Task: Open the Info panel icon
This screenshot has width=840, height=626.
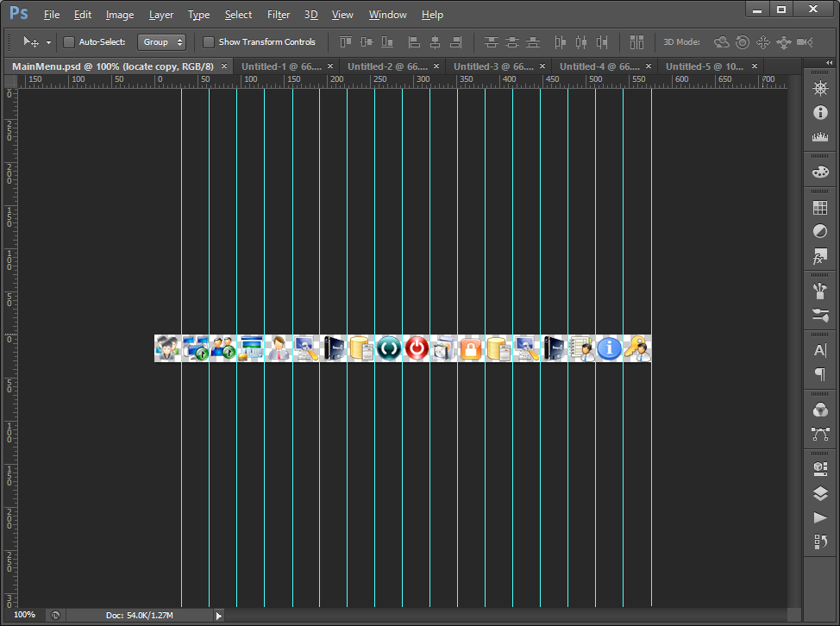Action: [820, 113]
